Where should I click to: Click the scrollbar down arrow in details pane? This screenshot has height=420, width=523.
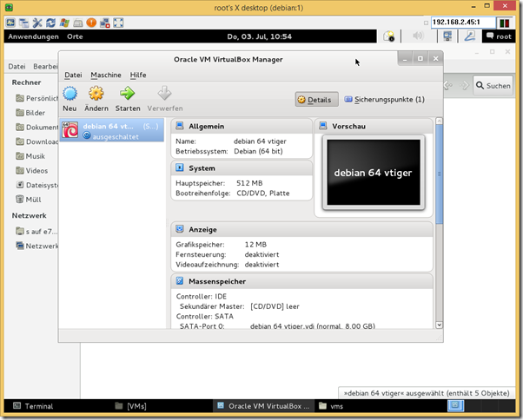tap(440, 325)
